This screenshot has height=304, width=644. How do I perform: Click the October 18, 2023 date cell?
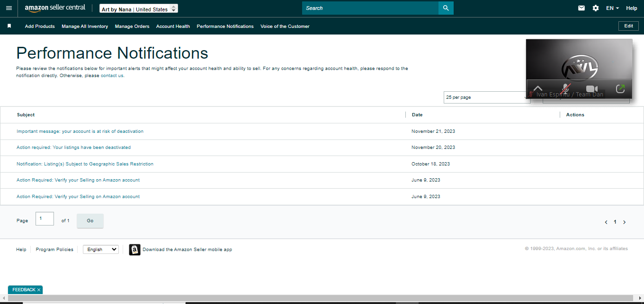click(431, 164)
